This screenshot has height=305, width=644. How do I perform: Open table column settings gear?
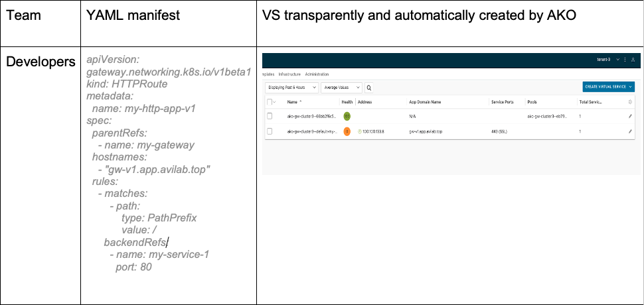[629, 102]
